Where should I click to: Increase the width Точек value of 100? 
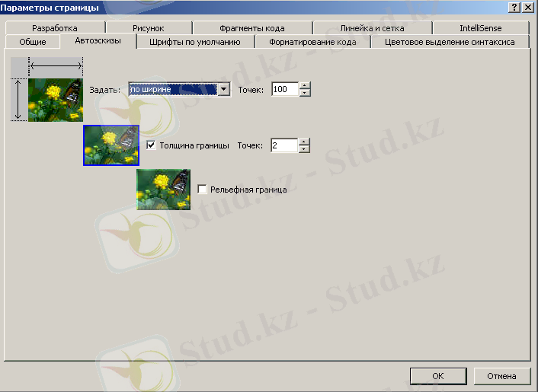coord(305,86)
